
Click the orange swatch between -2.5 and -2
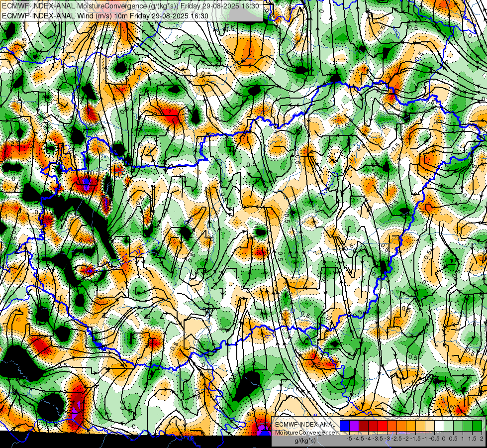click(x=401, y=426)
